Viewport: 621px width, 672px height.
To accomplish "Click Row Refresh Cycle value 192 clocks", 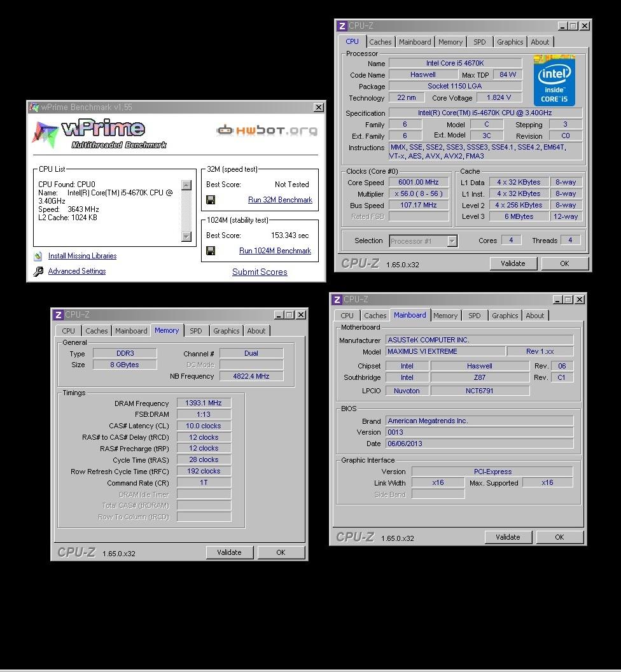I will pos(204,471).
